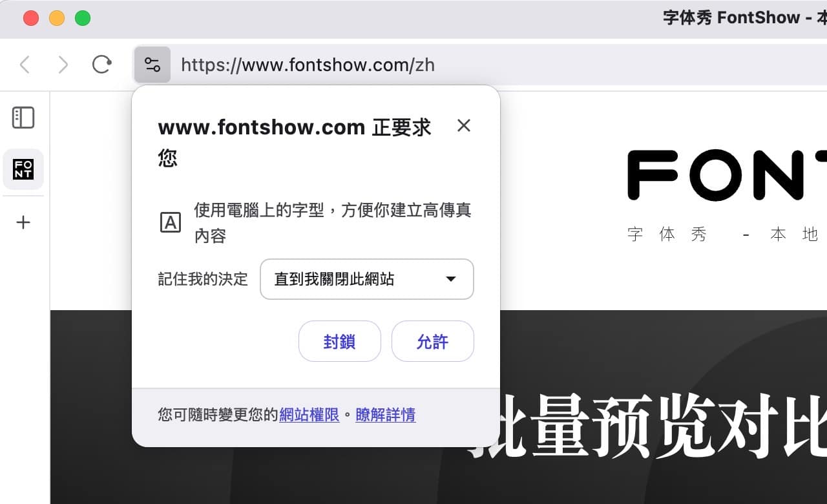827x504 pixels.
Task: Click the dialog title www.fontshow.com 正要求您
Action: click(295, 142)
